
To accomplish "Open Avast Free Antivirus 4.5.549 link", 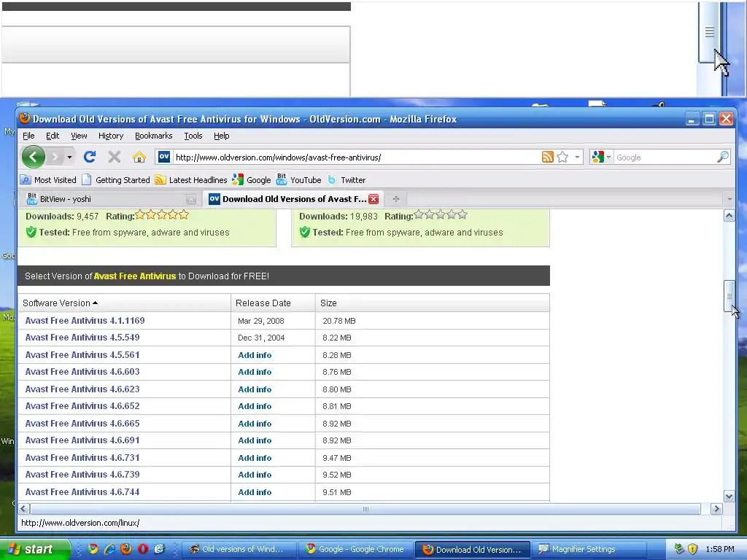I will [82, 338].
